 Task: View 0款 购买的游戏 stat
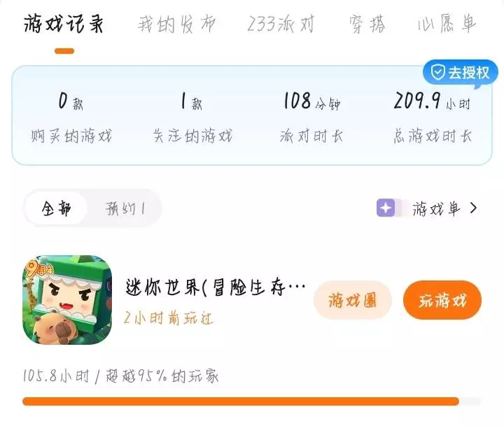point(71,117)
